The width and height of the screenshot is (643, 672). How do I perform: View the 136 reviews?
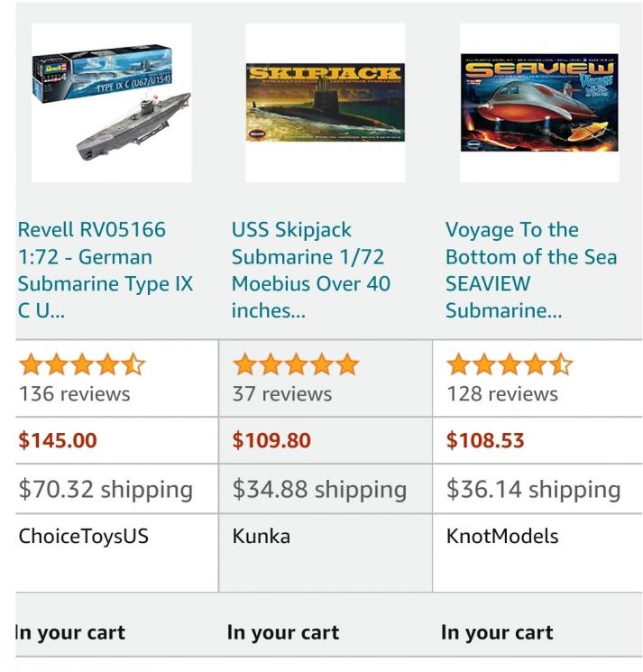click(74, 394)
